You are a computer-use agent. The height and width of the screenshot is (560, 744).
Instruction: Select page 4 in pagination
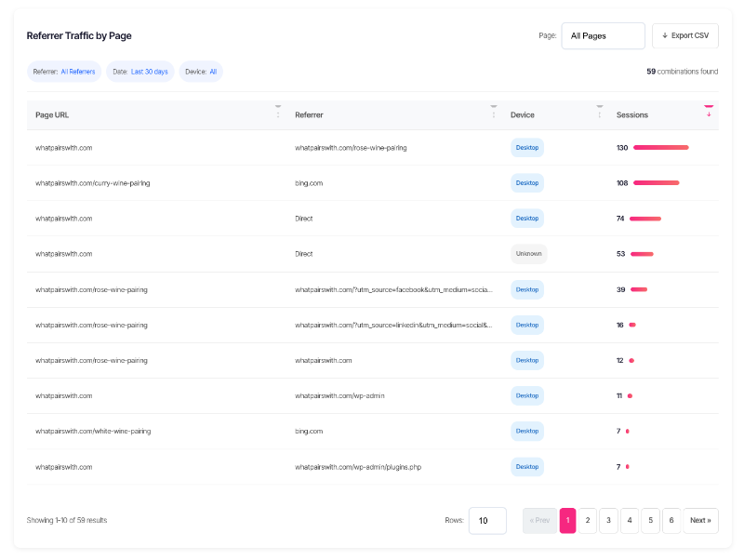pyautogui.click(x=630, y=521)
